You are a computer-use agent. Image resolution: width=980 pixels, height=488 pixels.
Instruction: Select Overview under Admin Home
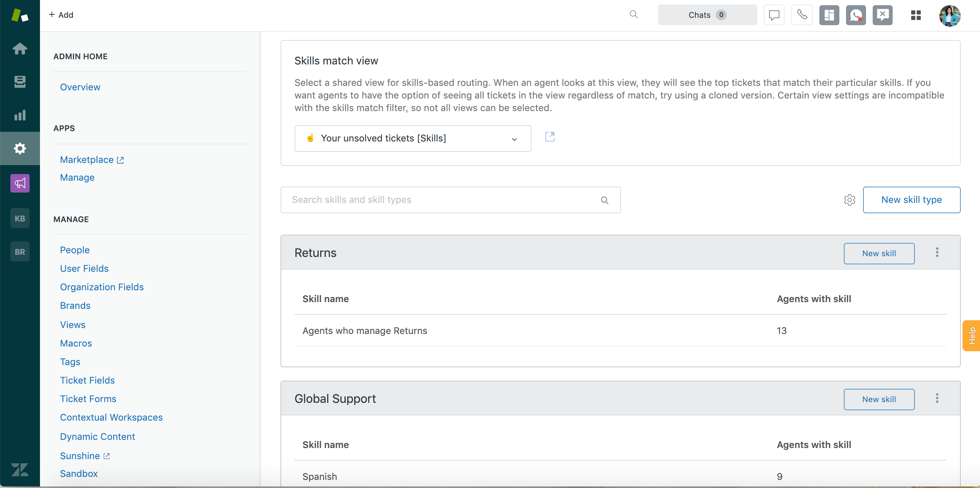(80, 87)
